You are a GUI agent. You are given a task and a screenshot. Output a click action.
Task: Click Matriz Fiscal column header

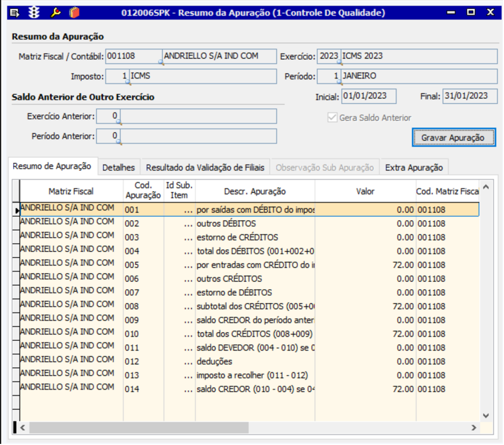[71, 191]
